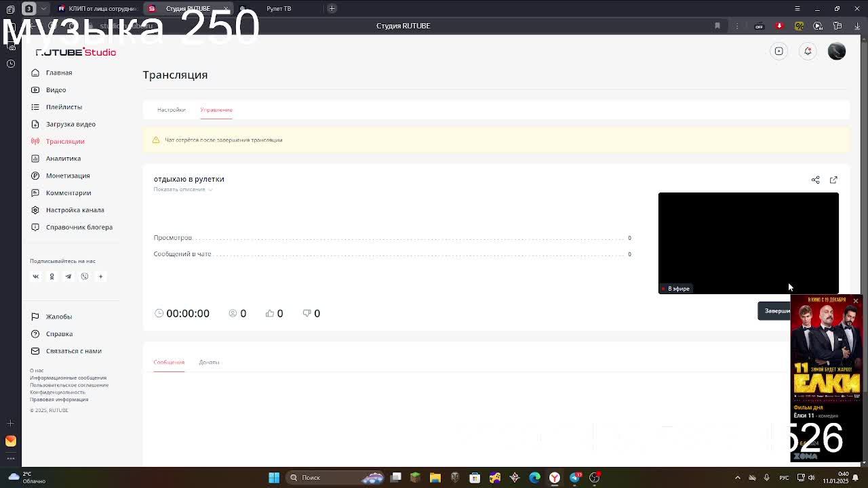Screen dimensions: 868x488
Task: Click the taskbar Поиск field
Action: [334, 477]
